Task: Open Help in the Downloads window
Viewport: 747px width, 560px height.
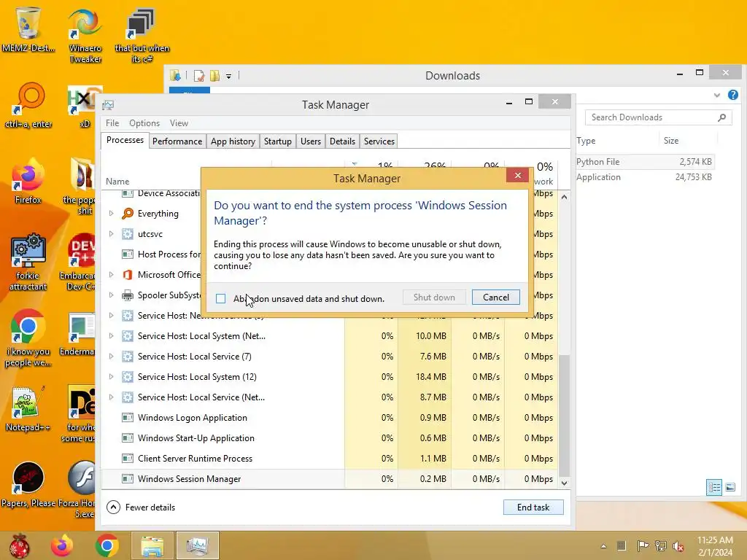Action: (x=732, y=96)
